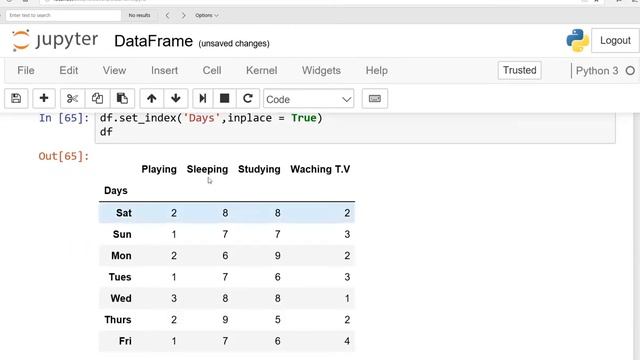Click the Days index header
Screen dimensions: 640x360
click(116, 191)
